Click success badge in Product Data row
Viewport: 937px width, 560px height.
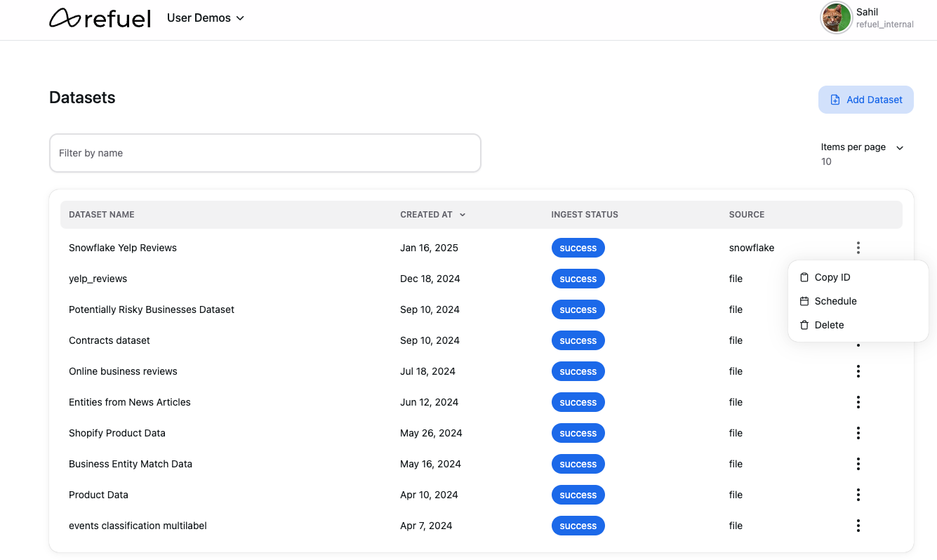578,495
